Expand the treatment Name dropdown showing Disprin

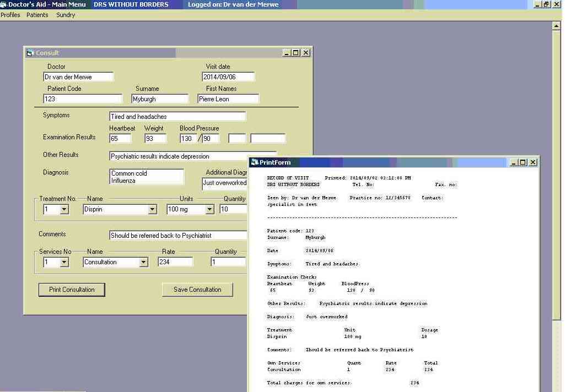point(152,210)
